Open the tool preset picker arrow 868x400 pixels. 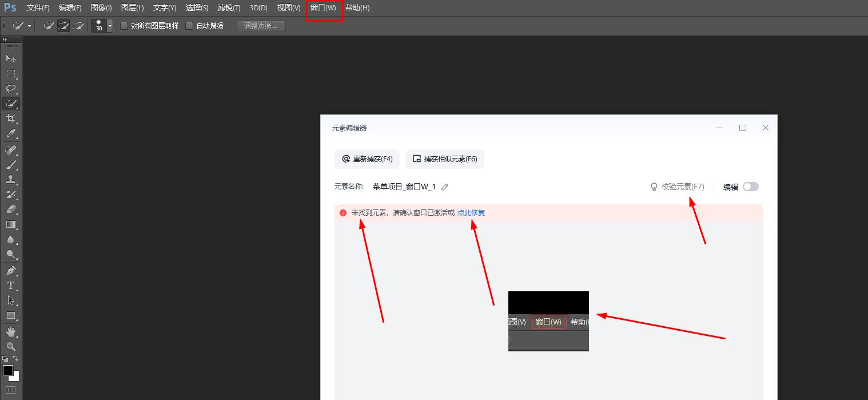(29, 26)
